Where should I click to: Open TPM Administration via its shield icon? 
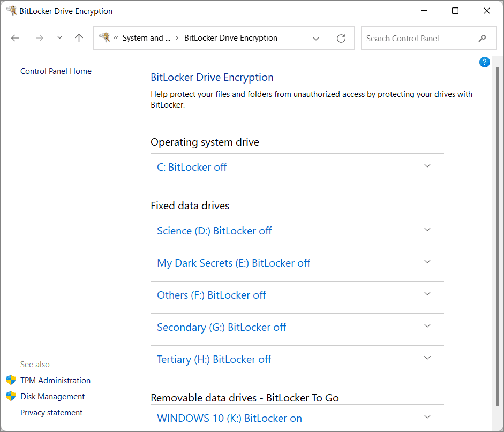[11, 380]
